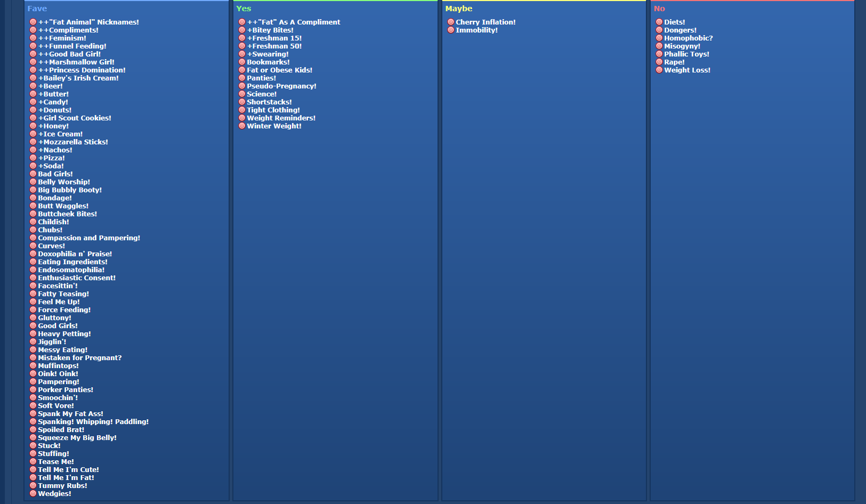Click the Enthusiastic Consent! link

(77, 278)
